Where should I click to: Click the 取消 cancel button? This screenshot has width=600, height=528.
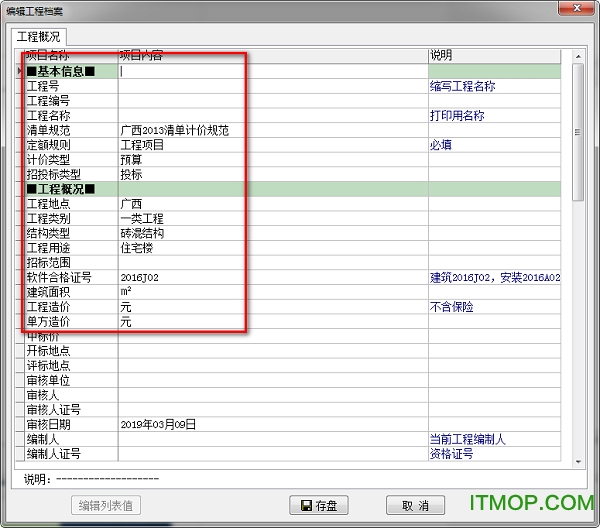click(415, 505)
